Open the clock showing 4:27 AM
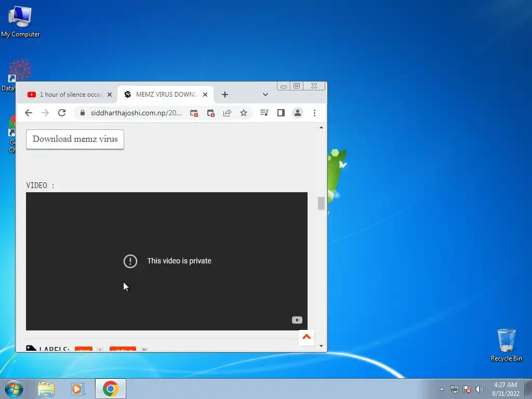The image size is (532, 399). (x=506, y=389)
